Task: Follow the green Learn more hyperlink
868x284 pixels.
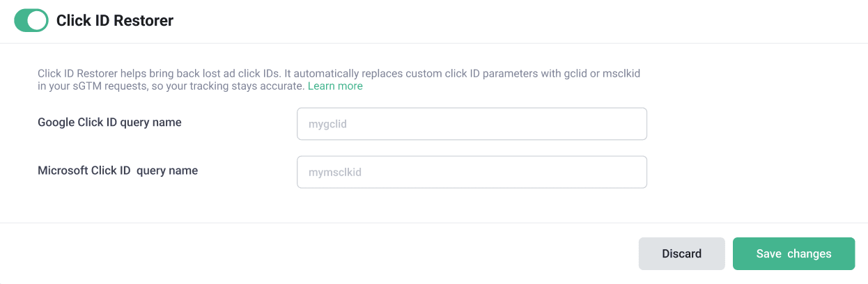Action: (335, 86)
